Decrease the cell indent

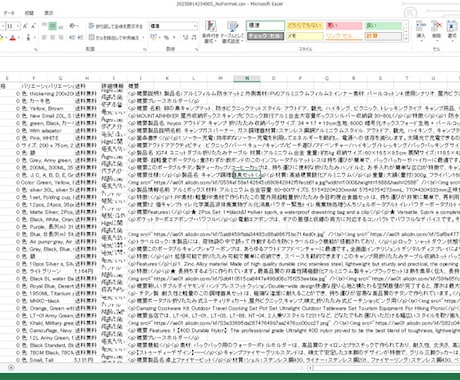[x=72, y=38]
